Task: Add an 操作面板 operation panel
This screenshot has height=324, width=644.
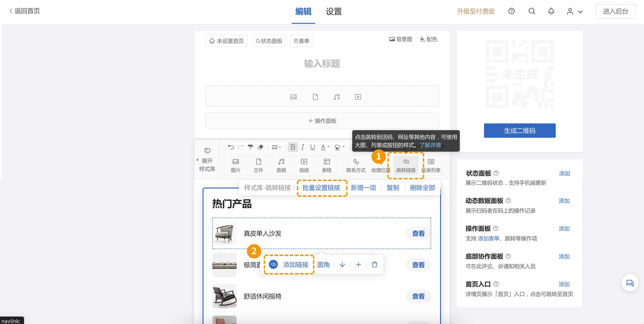Action: coord(322,121)
